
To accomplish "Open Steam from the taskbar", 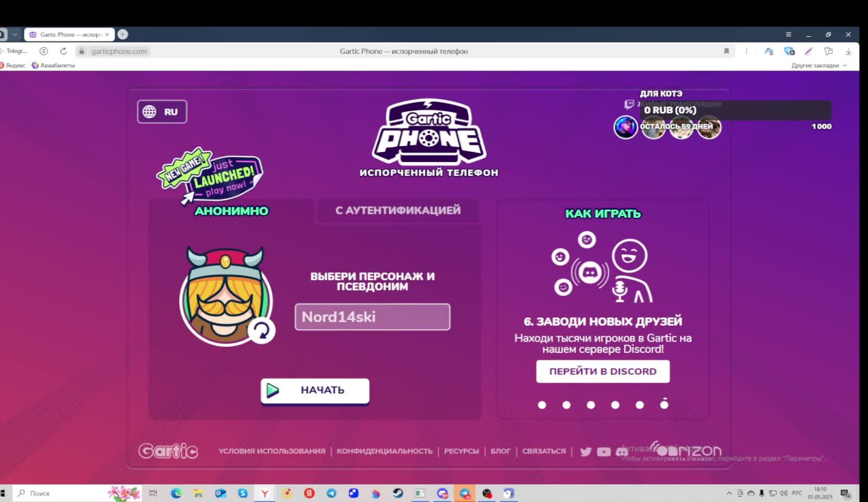I will tap(398, 493).
